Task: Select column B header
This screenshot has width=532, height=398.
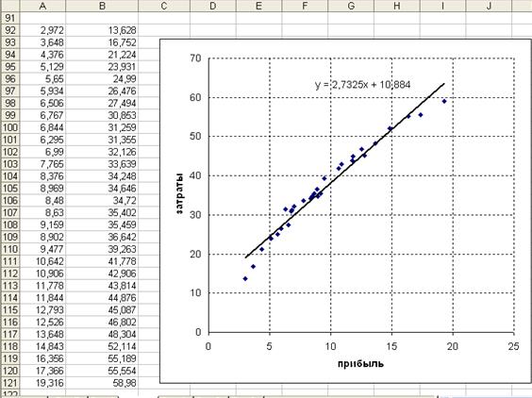Action: point(102,6)
